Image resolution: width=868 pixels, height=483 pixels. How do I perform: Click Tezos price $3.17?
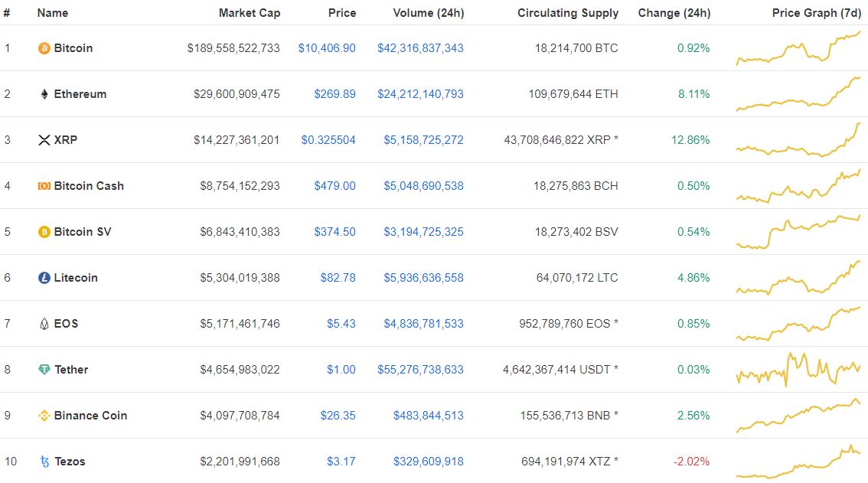coord(341,462)
